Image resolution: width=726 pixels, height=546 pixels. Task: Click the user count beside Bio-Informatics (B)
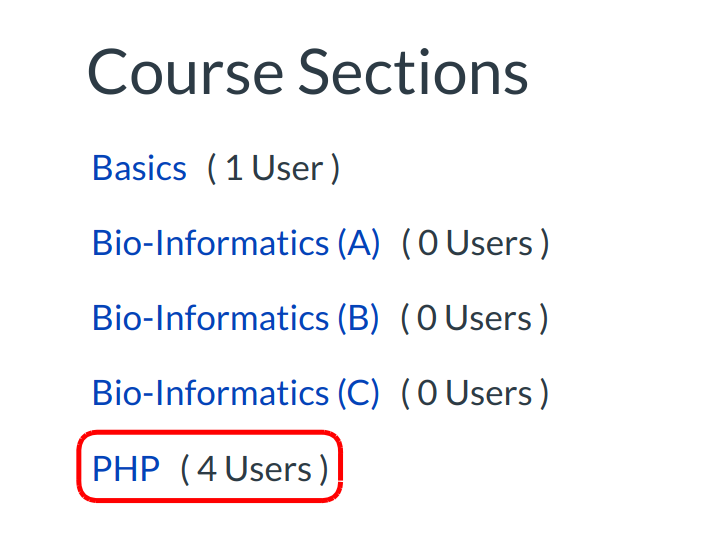click(474, 318)
